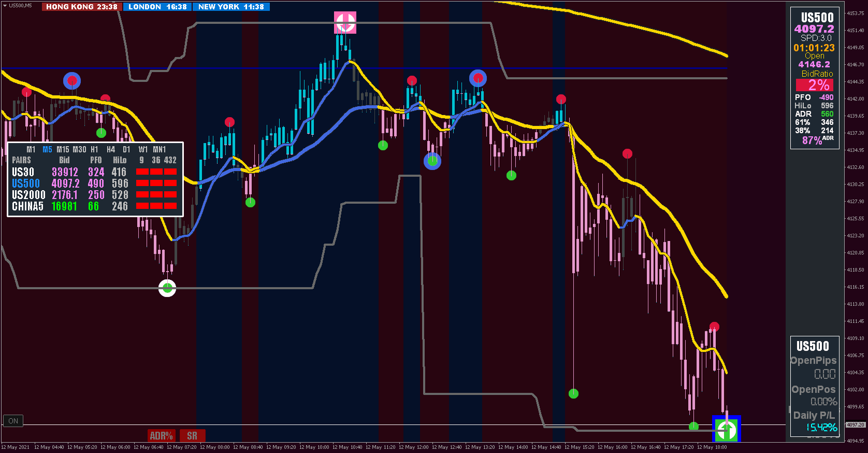This screenshot has height=453, width=868.
Task: Click the US30 bid value 33912
Action: point(65,172)
